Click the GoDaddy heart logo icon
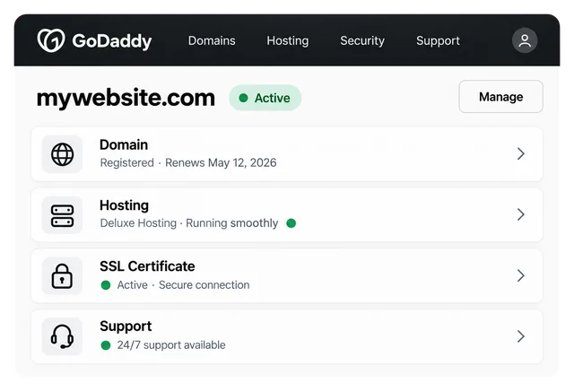Image resolution: width=574 pixels, height=392 pixels. tap(51, 40)
